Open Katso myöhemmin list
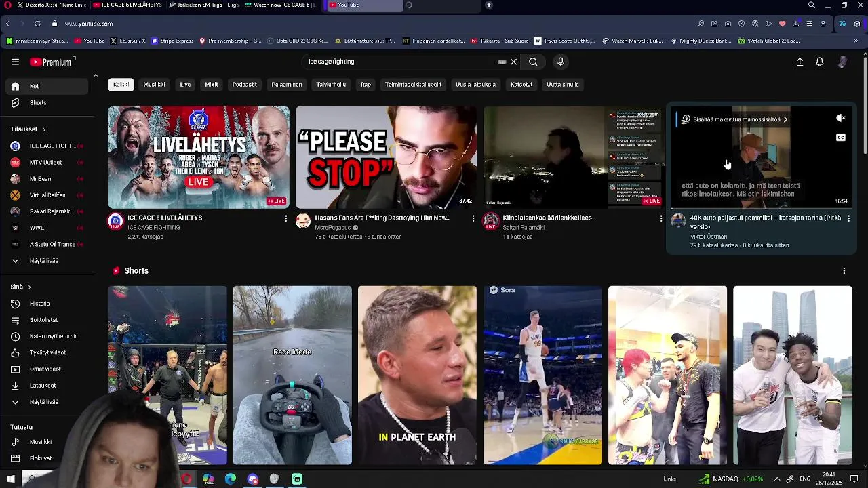Screen dimensions: 868x488 coord(47,336)
